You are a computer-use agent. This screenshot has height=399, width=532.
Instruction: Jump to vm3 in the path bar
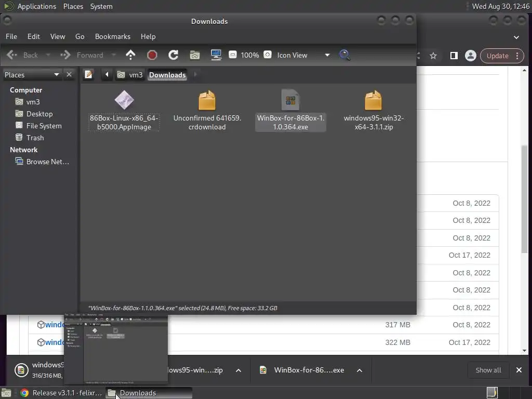(x=130, y=75)
